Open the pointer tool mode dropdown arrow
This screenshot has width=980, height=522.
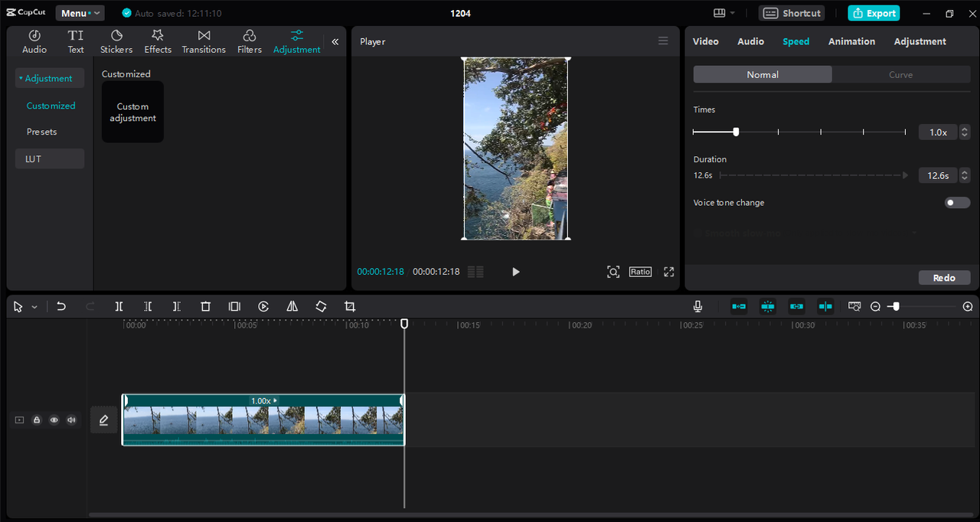[x=34, y=307]
